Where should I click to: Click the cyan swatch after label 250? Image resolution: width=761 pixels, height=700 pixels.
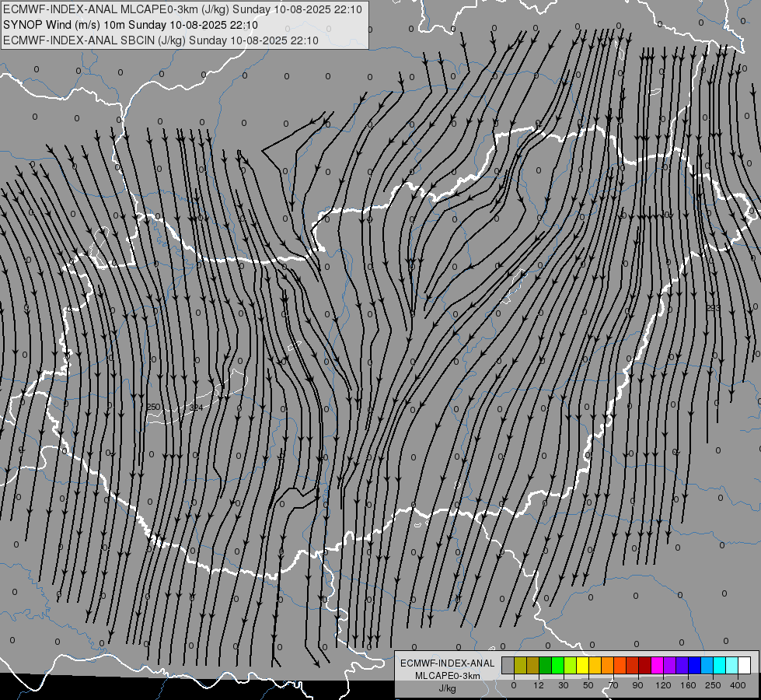click(720, 665)
